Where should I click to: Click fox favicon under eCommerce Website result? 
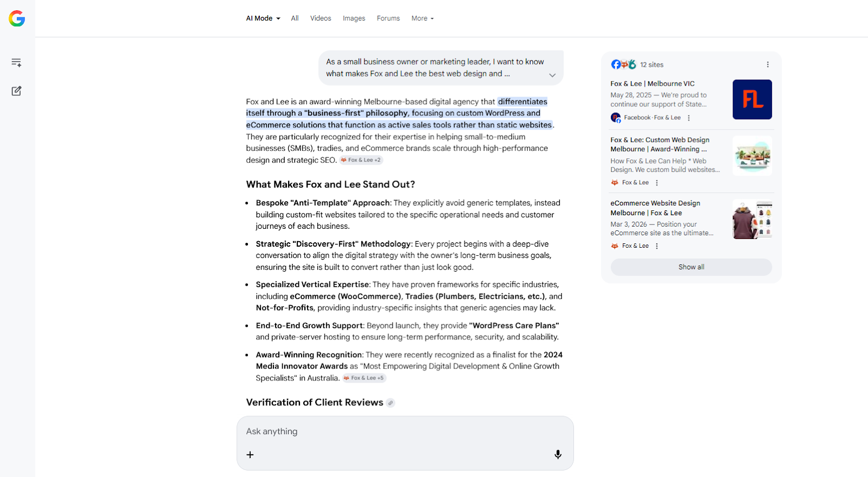615,246
